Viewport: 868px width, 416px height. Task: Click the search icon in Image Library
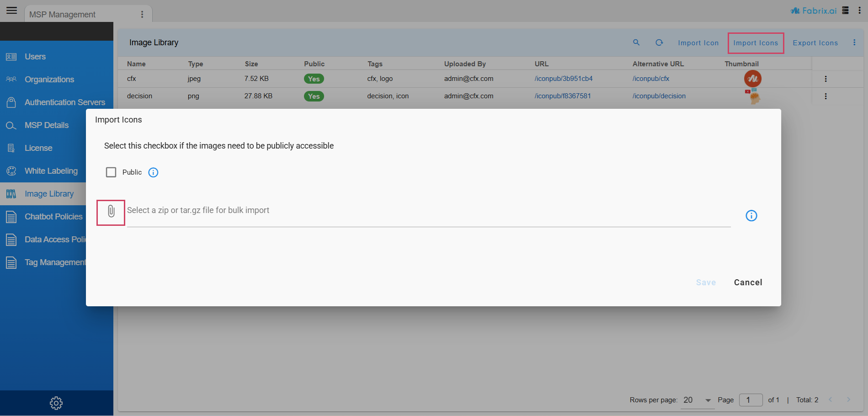tap(636, 43)
